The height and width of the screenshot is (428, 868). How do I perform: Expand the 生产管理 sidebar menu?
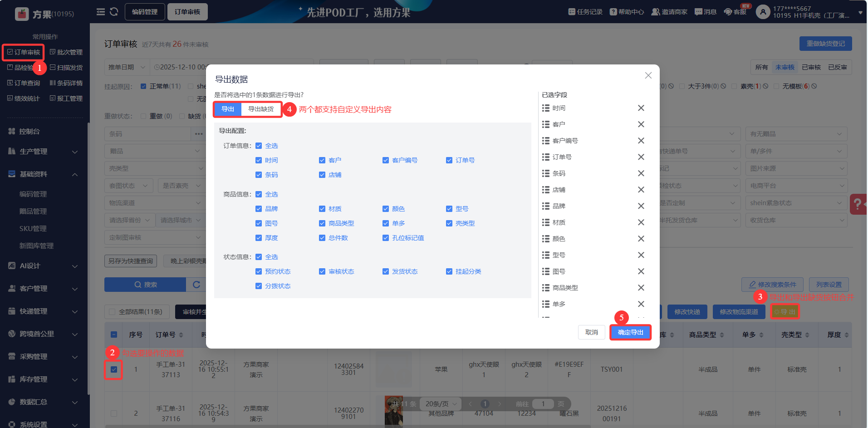(43, 152)
